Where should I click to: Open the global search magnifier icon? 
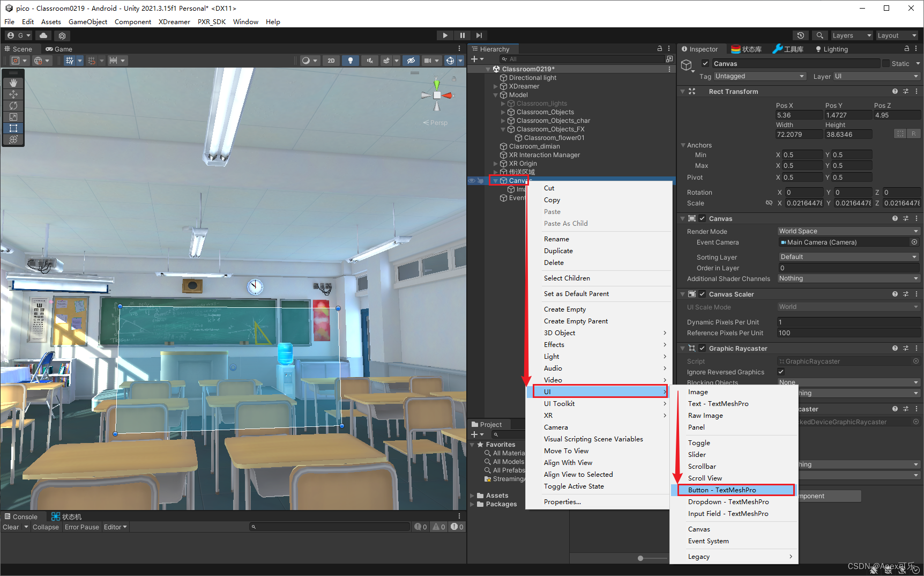coord(819,35)
